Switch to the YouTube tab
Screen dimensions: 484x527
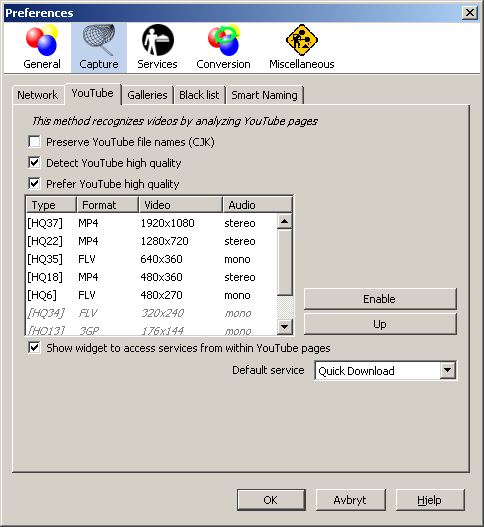[92, 93]
